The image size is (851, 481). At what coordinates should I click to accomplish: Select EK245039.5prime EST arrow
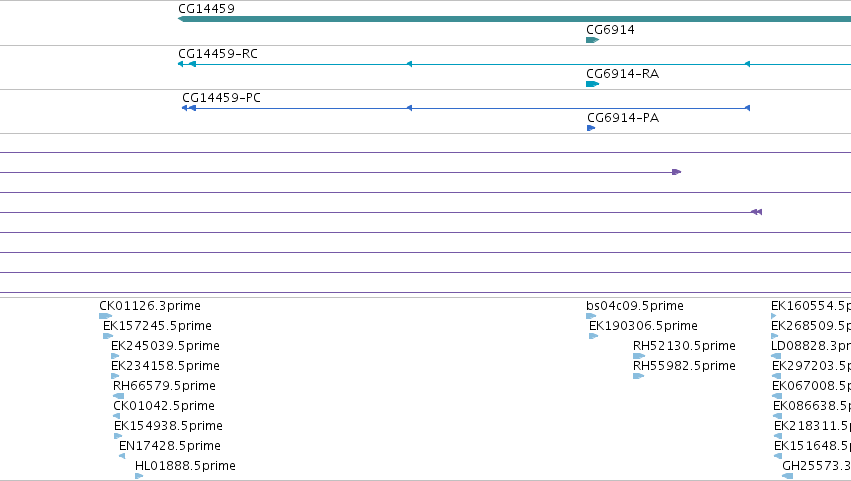tap(115, 356)
